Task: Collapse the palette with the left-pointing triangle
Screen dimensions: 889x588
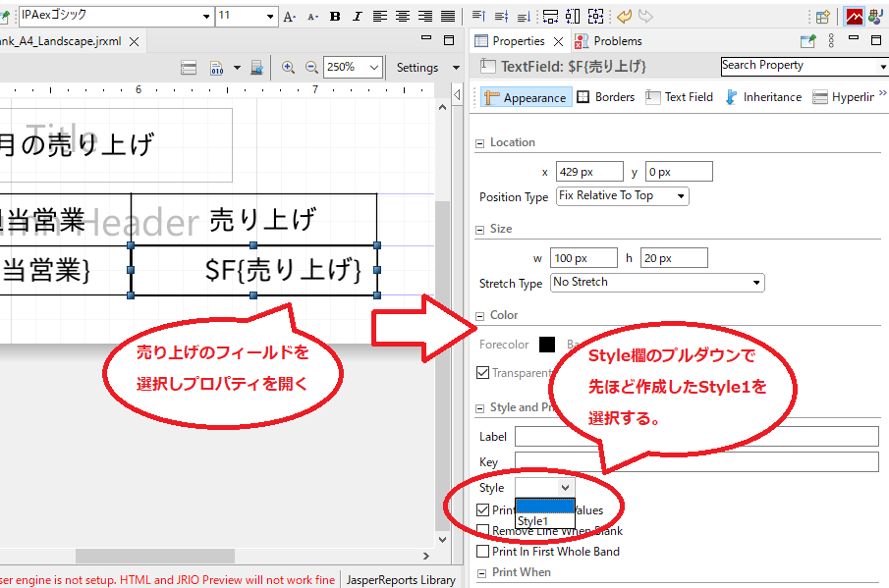Action: pyautogui.click(x=457, y=94)
